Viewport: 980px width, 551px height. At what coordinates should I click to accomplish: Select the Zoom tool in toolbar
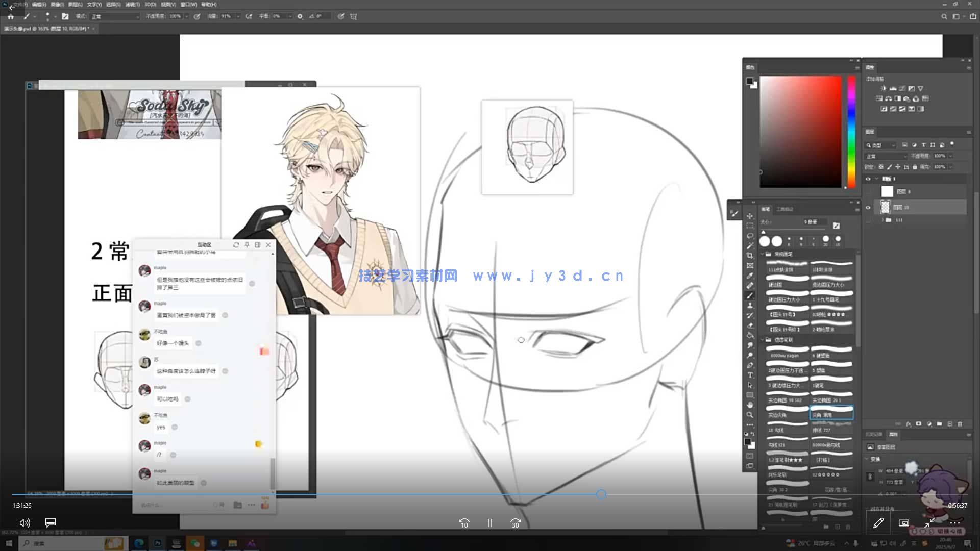coord(750,415)
